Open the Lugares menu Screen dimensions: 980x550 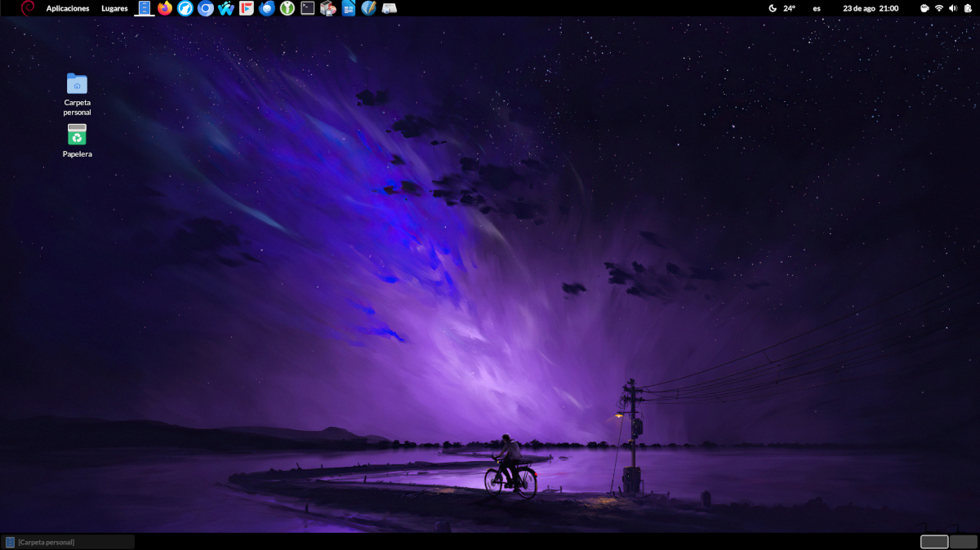coord(114,8)
